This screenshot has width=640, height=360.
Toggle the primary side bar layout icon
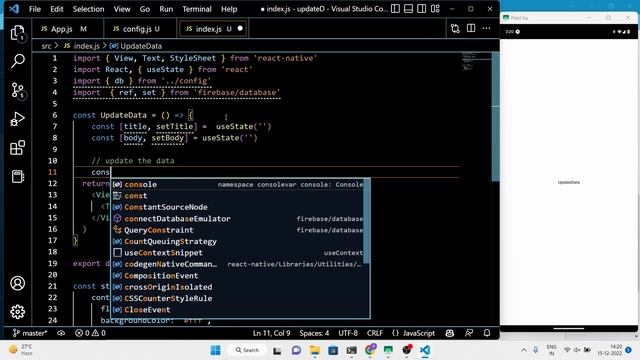395,9
